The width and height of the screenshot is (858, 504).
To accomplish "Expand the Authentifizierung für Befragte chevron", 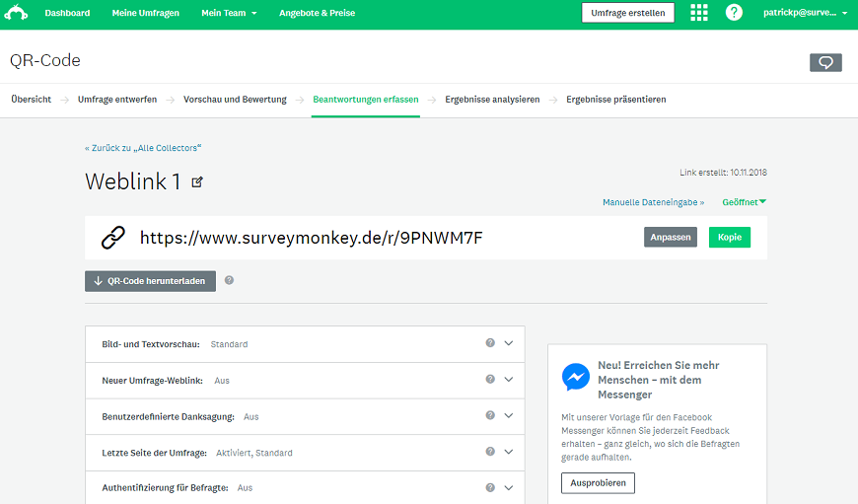I will tap(508, 487).
